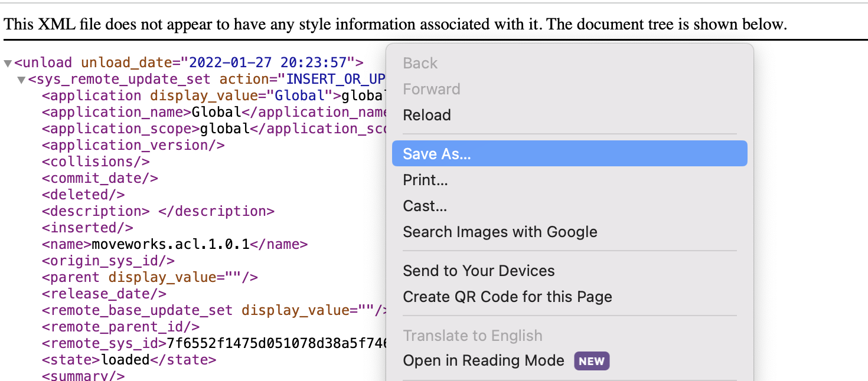Click the disabled Forward menu entry
The image size is (868, 381).
tap(570, 89)
